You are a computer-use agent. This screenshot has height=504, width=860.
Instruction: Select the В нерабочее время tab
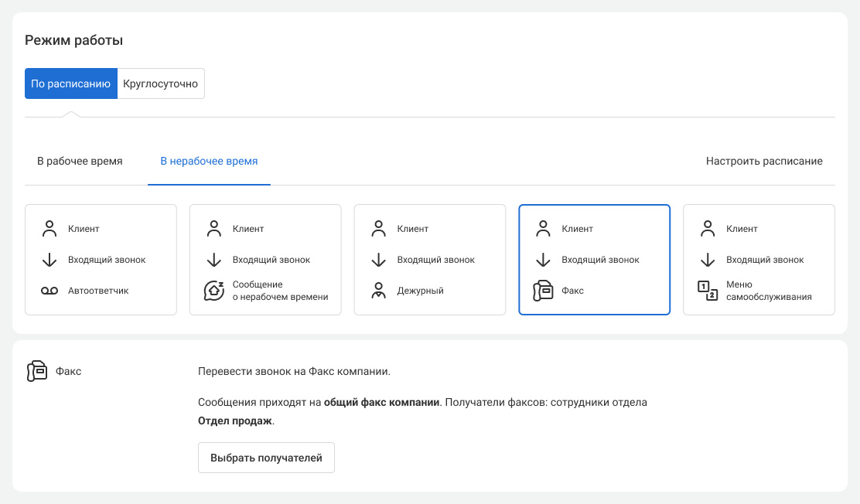[x=209, y=162]
